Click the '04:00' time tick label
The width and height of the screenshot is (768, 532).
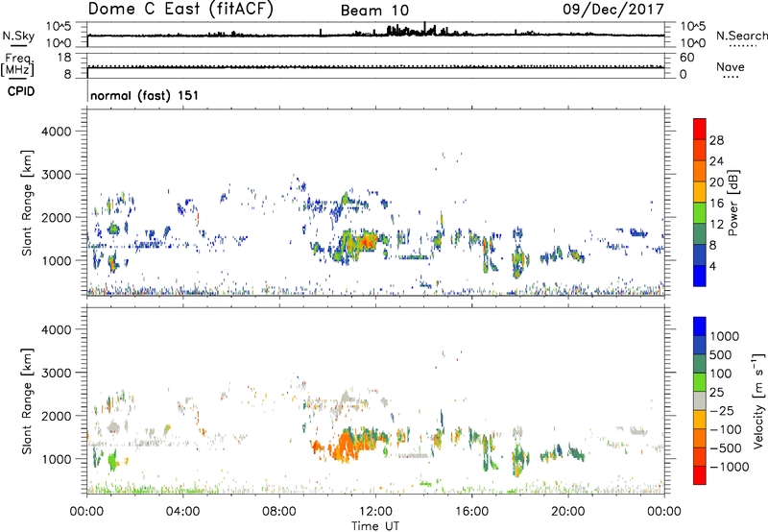click(x=183, y=512)
